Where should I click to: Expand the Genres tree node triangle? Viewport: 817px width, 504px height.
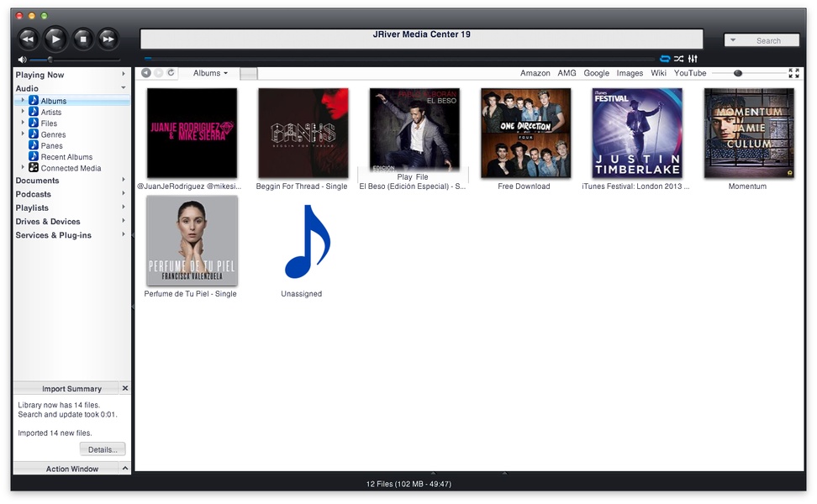pyautogui.click(x=23, y=134)
